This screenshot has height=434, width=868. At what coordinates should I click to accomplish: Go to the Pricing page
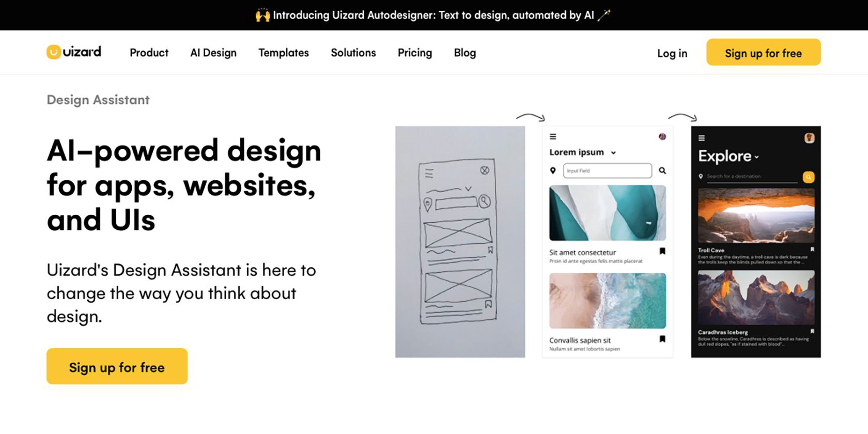tap(415, 53)
